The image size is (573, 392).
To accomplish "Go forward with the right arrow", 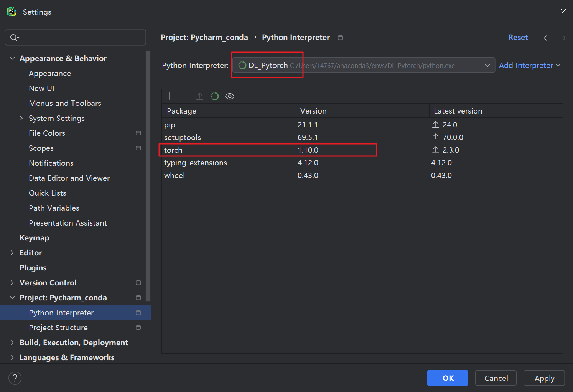I will (562, 38).
